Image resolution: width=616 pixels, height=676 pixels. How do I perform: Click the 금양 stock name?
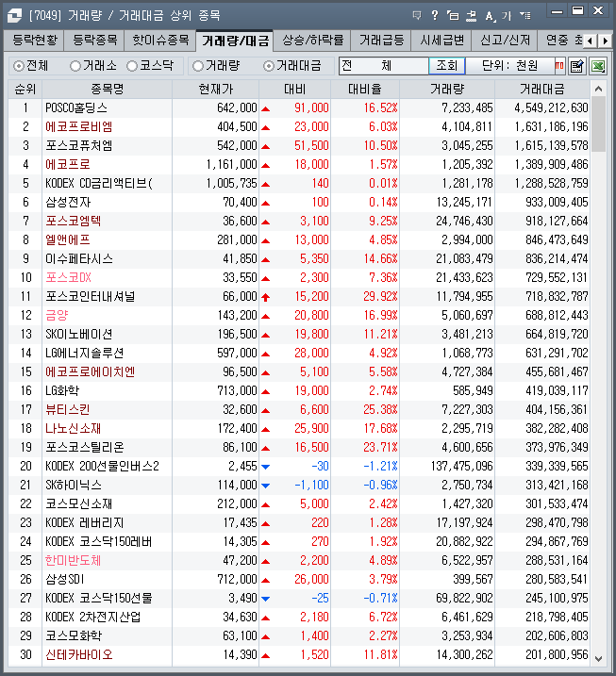[x=57, y=315]
